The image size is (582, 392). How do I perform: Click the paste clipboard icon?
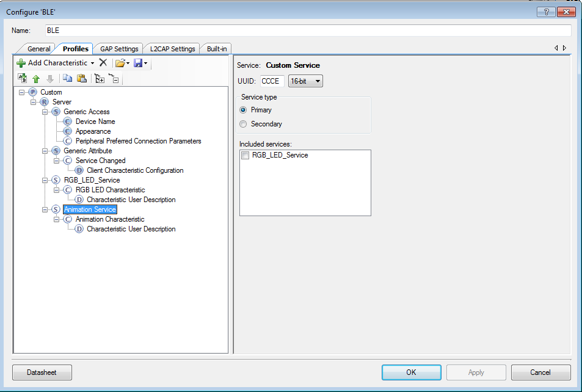[x=82, y=78]
